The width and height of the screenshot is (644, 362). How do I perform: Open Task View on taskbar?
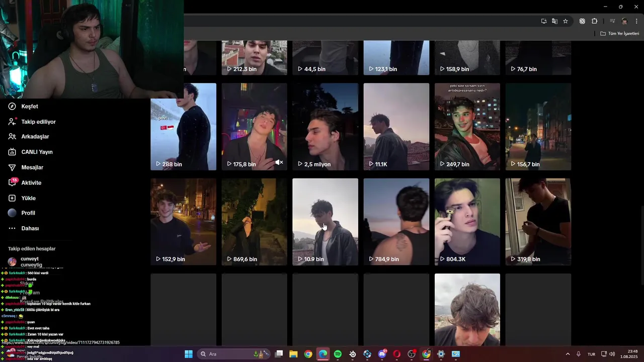[279, 354]
